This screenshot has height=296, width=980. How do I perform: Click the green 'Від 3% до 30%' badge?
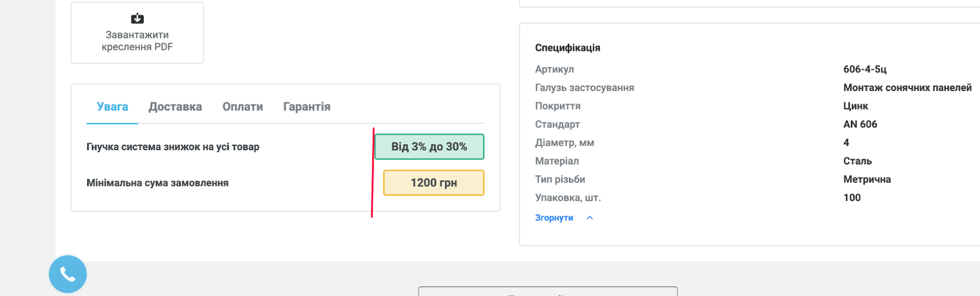429,147
